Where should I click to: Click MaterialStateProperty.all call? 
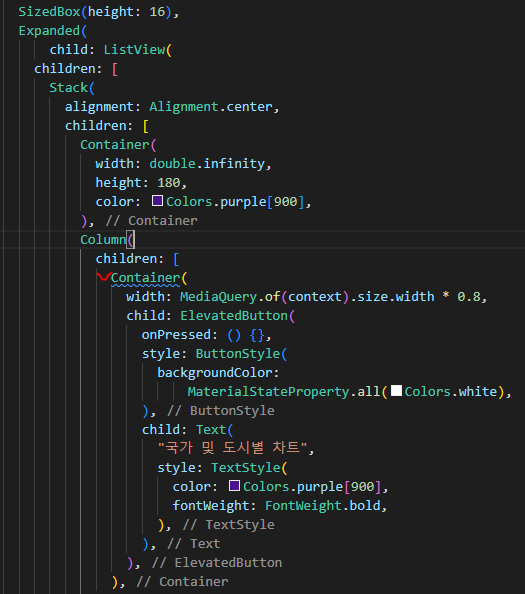(284, 392)
